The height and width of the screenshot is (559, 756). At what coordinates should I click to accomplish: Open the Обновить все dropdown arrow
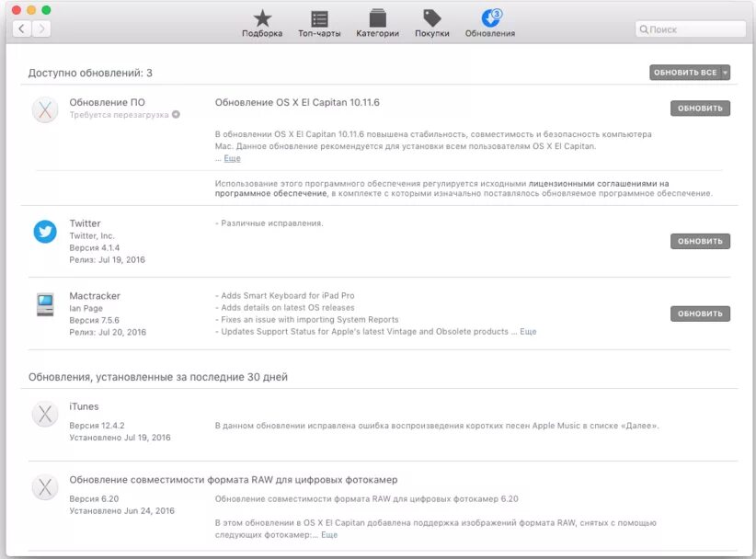[725, 73]
